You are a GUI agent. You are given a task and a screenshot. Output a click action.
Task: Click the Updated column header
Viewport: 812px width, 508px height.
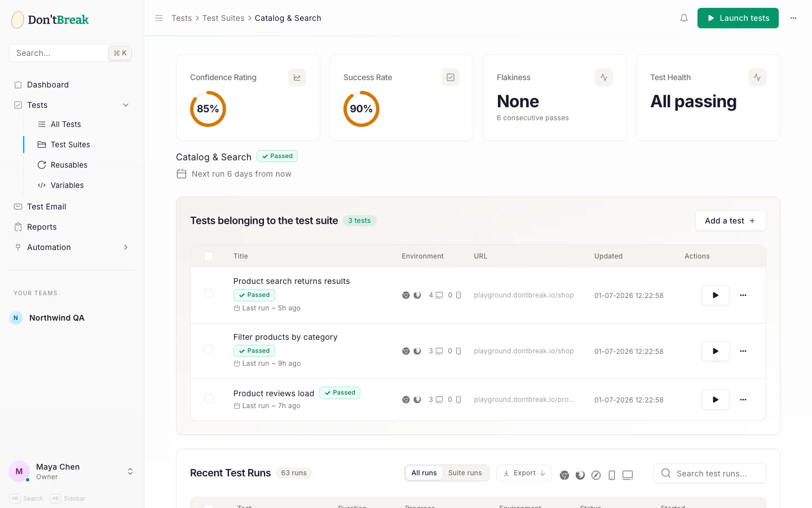[608, 256]
